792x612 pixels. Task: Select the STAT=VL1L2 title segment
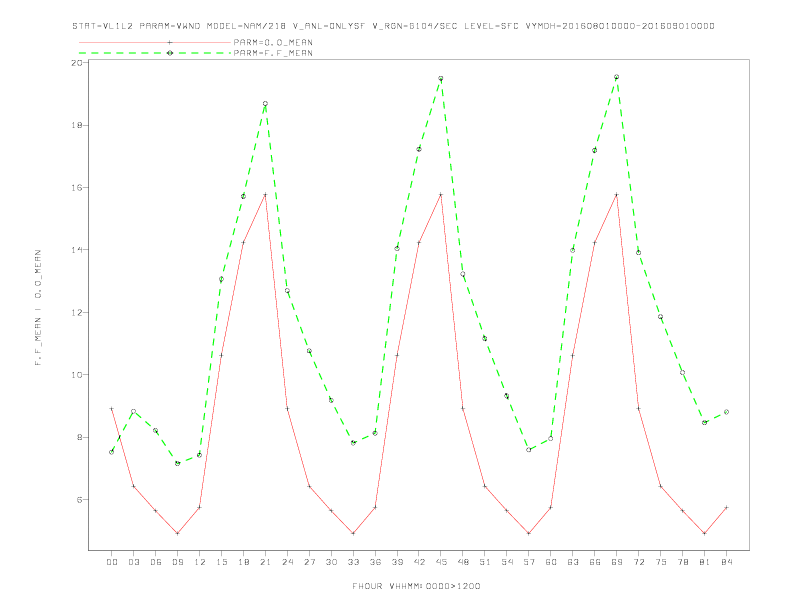click(103, 26)
